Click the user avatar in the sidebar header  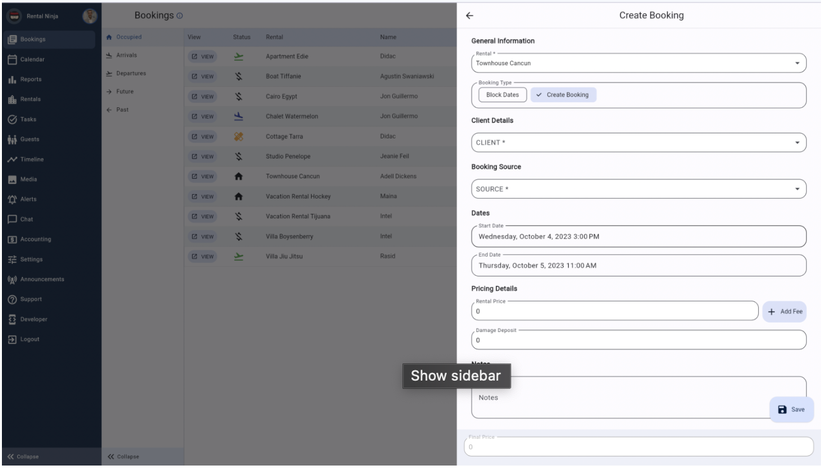[90, 16]
